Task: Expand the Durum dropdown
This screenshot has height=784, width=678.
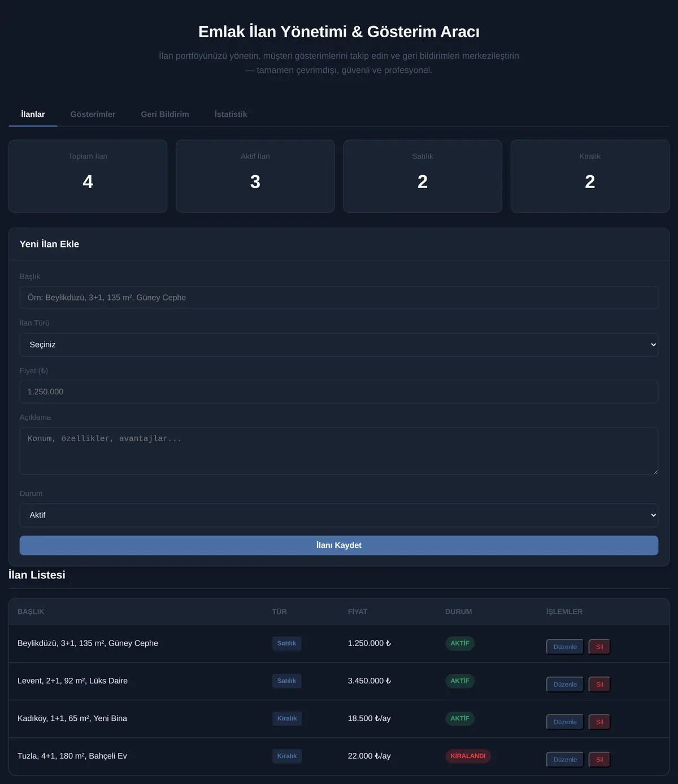Action: tap(339, 515)
